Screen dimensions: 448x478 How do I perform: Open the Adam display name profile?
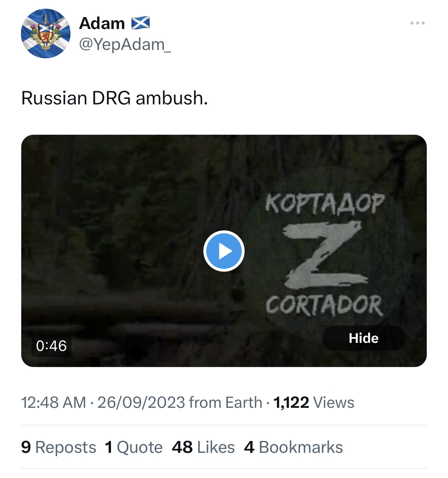[x=102, y=23]
